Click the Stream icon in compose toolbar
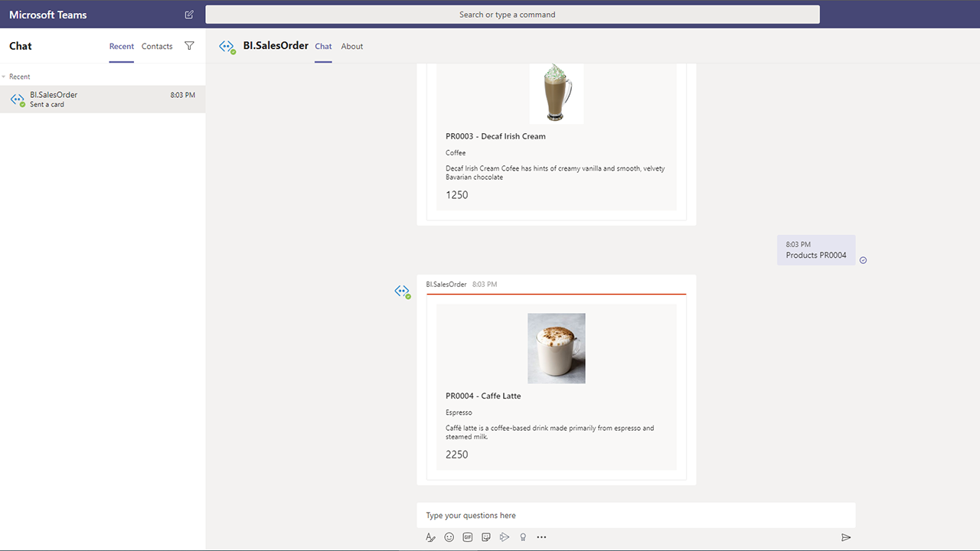 (505, 537)
